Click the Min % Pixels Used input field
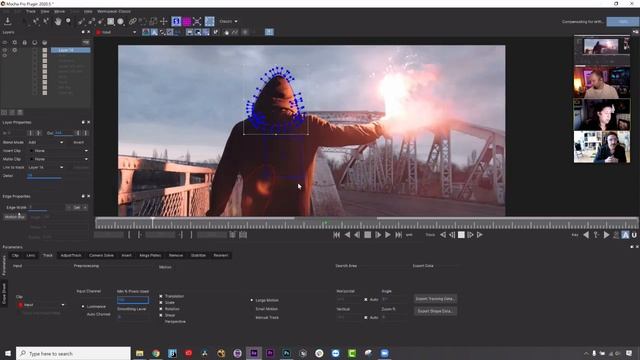 tap(133, 300)
